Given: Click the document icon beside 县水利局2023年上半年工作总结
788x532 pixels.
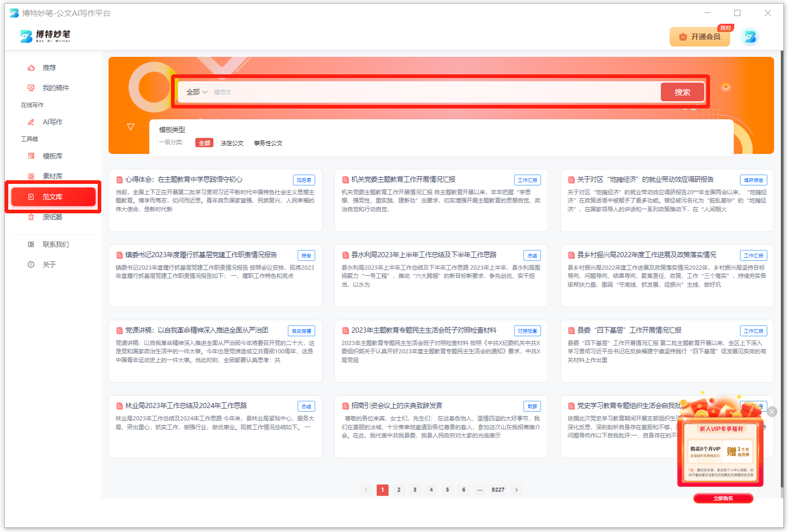Looking at the screenshot, I should click(x=346, y=255).
